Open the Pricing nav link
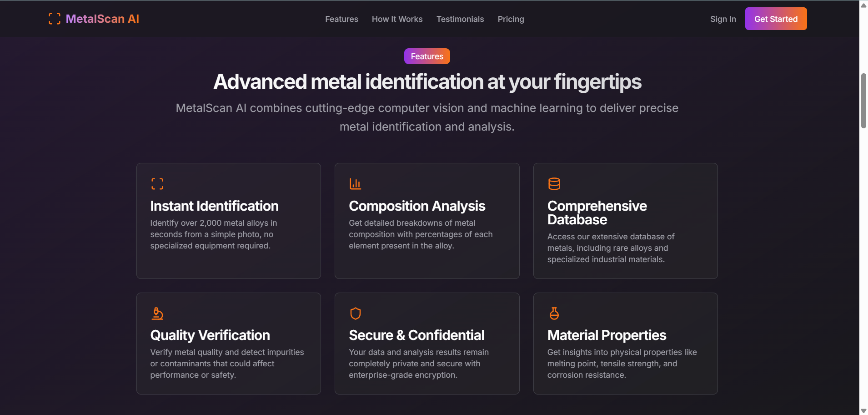The image size is (868, 415). tap(511, 19)
